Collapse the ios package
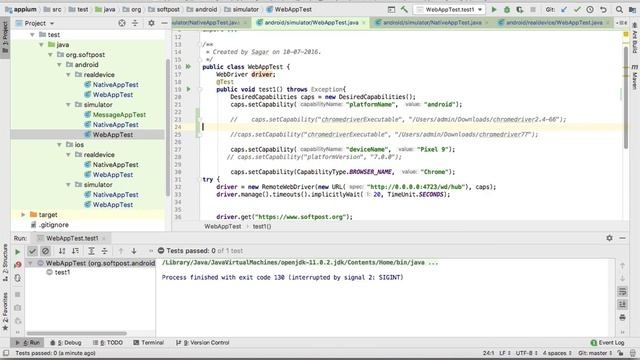The image size is (640, 360). coord(59,144)
